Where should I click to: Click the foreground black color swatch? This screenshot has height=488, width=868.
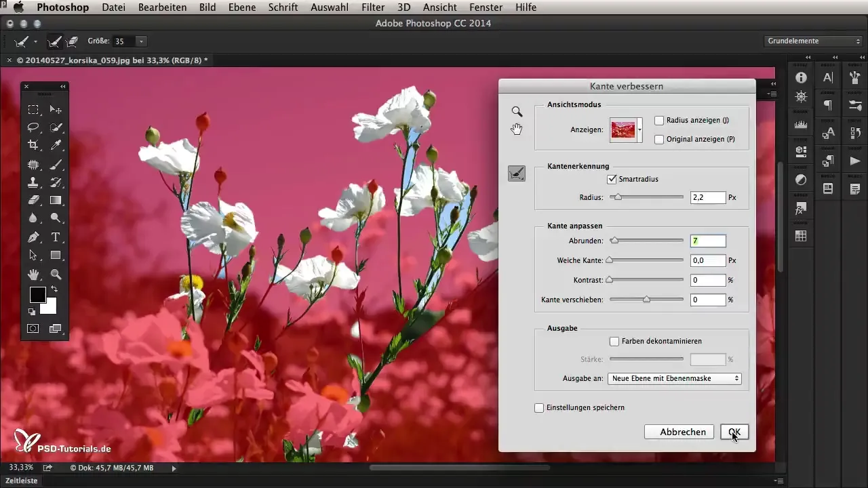pos(37,294)
